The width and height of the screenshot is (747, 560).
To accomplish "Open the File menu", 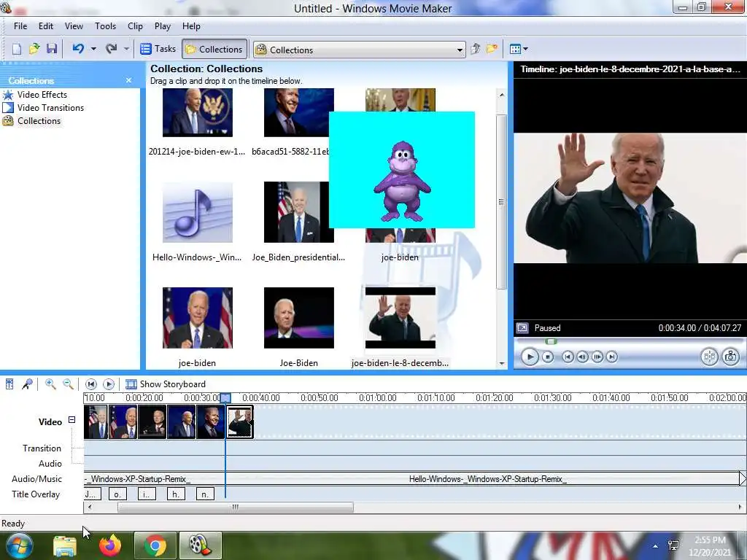I will click(20, 26).
